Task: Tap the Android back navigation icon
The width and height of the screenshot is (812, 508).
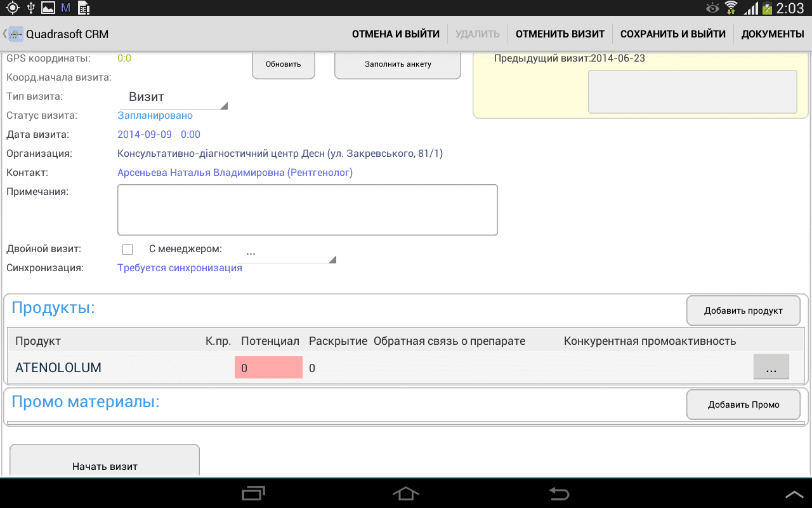Action: [x=560, y=493]
